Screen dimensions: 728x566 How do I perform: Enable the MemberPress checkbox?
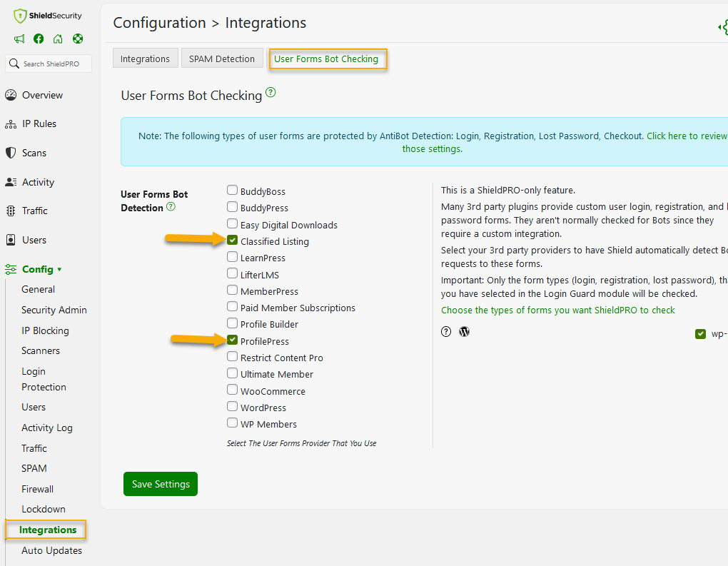click(x=232, y=290)
